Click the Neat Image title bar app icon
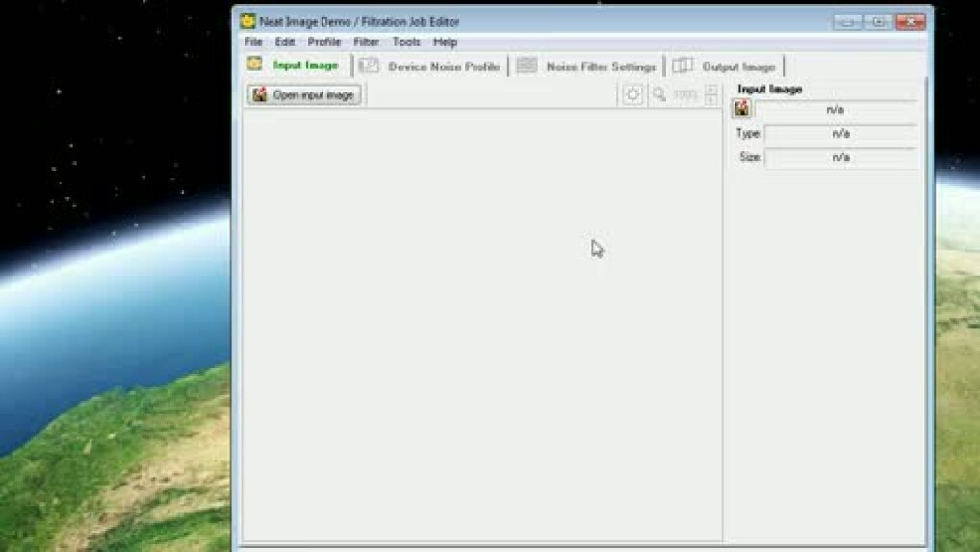Image resolution: width=980 pixels, height=552 pixels. [x=247, y=21]
